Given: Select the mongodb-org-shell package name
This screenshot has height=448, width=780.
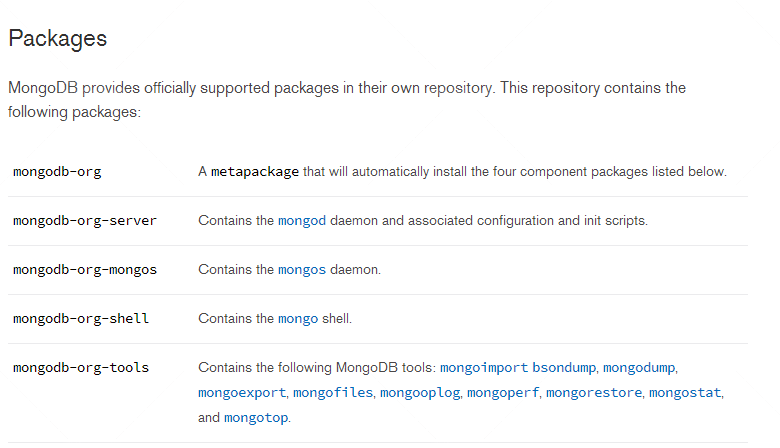Looking at the screenshot, I should [x=81, y=319].
